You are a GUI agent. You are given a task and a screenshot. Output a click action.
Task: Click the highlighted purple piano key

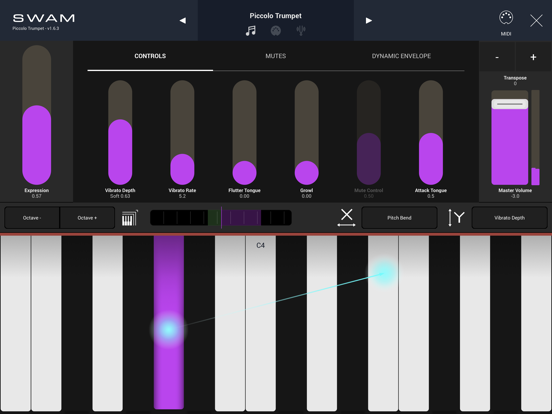(x=169, y=322)
